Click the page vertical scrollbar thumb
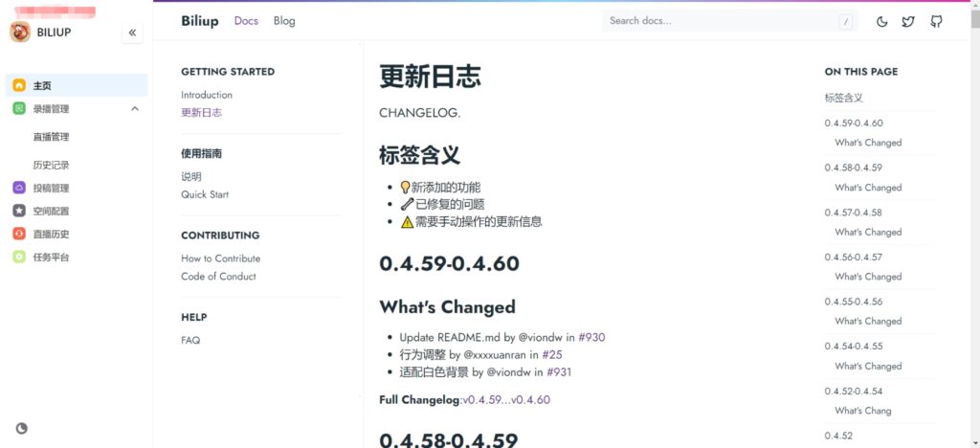 click(975, 19)
